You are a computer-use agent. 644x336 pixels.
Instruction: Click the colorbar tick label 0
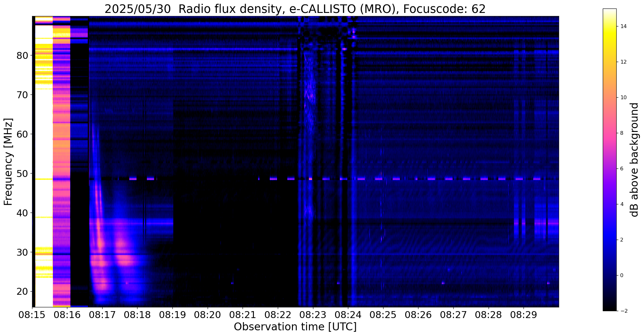click(x=621, y=276)
